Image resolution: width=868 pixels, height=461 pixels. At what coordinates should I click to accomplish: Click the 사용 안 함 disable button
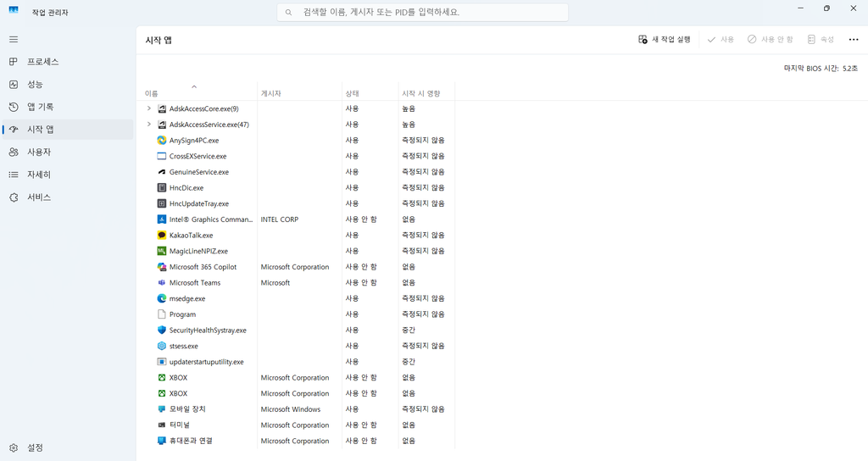770,39
